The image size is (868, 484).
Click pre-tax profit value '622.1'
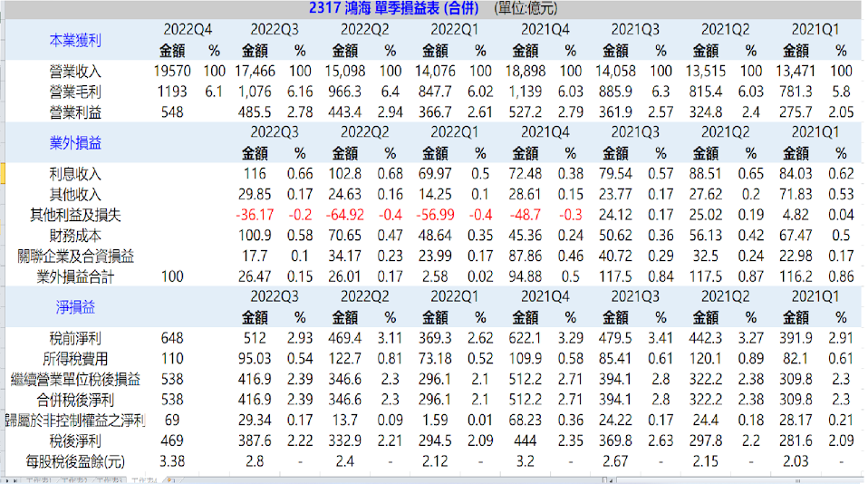click(x=526, y=338)
